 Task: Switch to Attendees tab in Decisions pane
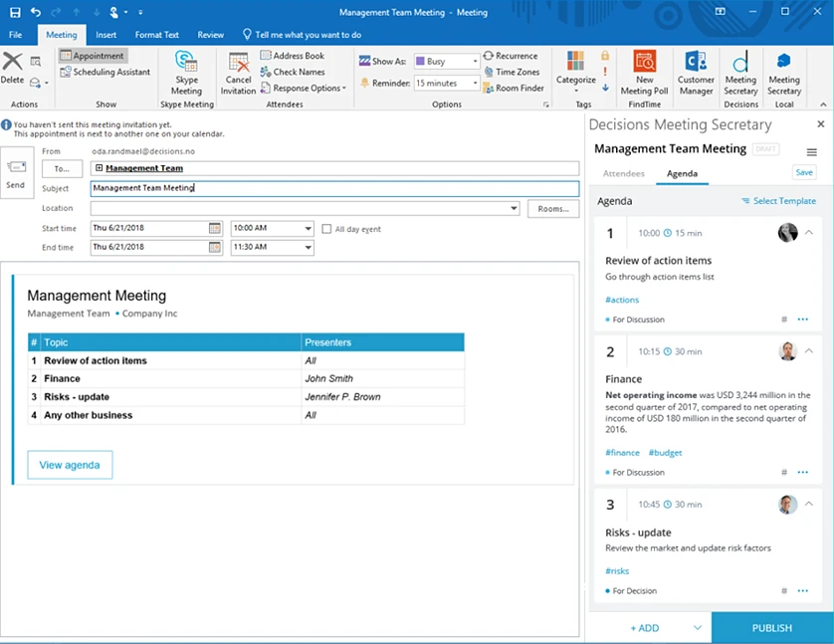[623, 173]
